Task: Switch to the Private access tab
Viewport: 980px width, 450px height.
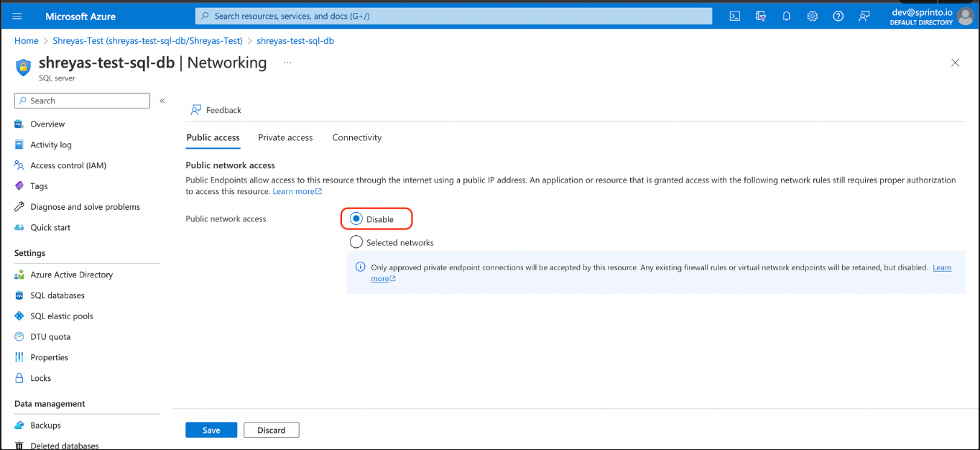Action: pos(285,137)
